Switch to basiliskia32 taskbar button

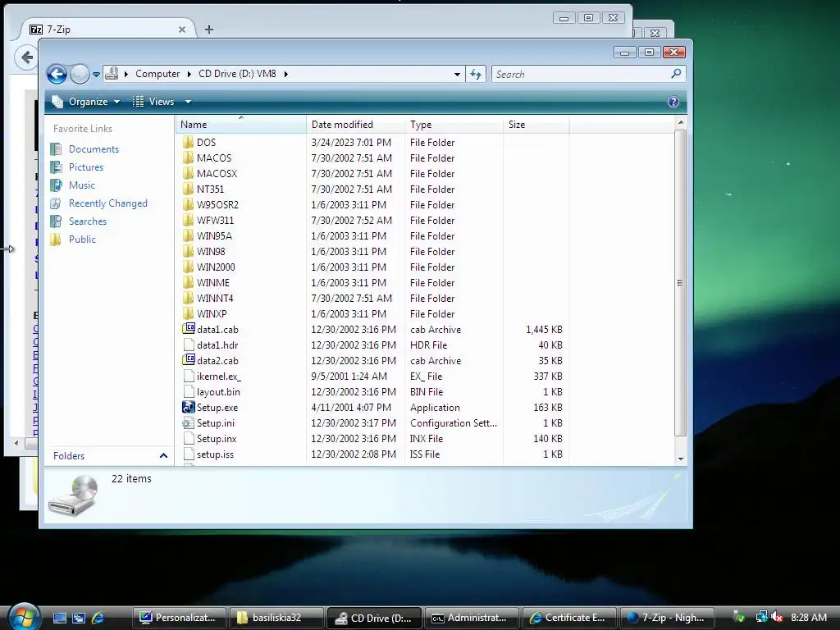coord(276,618)
